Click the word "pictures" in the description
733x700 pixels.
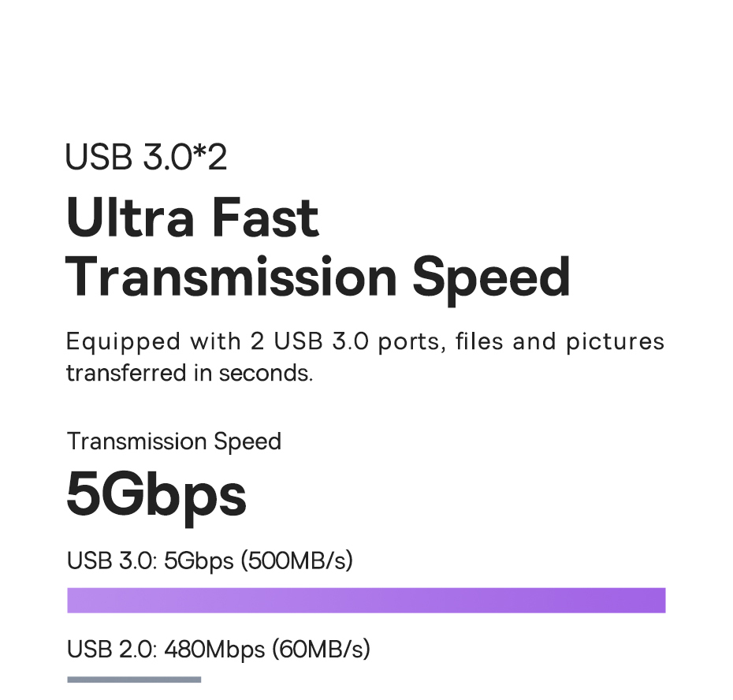615,342
